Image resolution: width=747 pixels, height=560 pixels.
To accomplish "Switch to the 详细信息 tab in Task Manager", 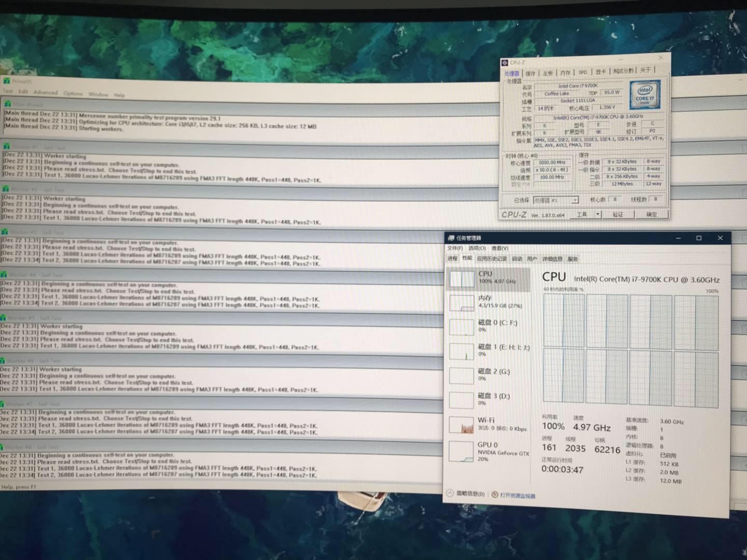I will (x=552, y=259).
